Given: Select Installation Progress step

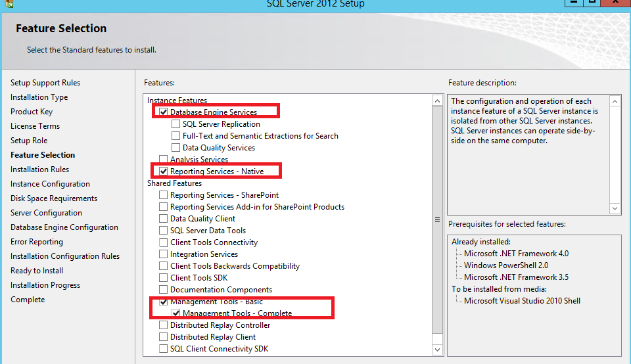Looking at the screenshot, I should click(45, 286).
